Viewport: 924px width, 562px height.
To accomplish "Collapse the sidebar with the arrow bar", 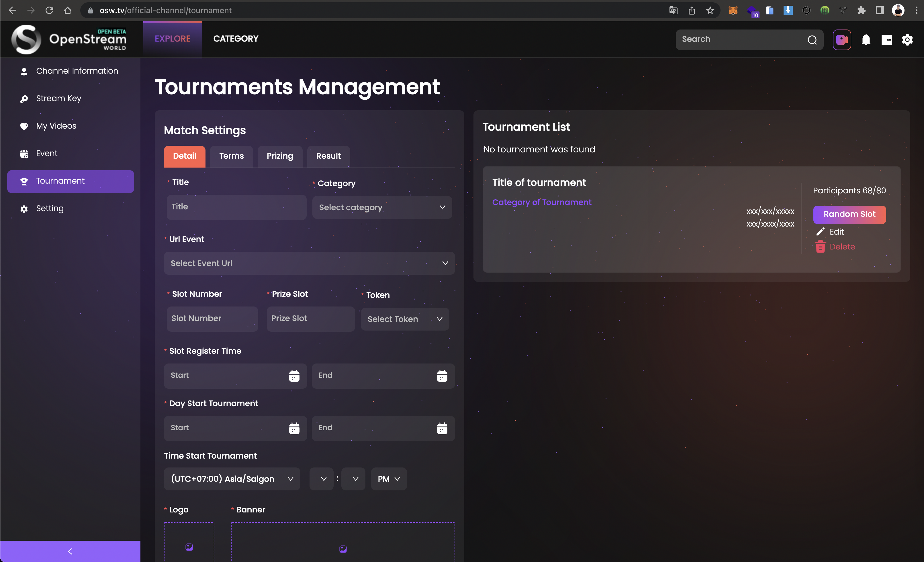I will (x=70, y=551).
